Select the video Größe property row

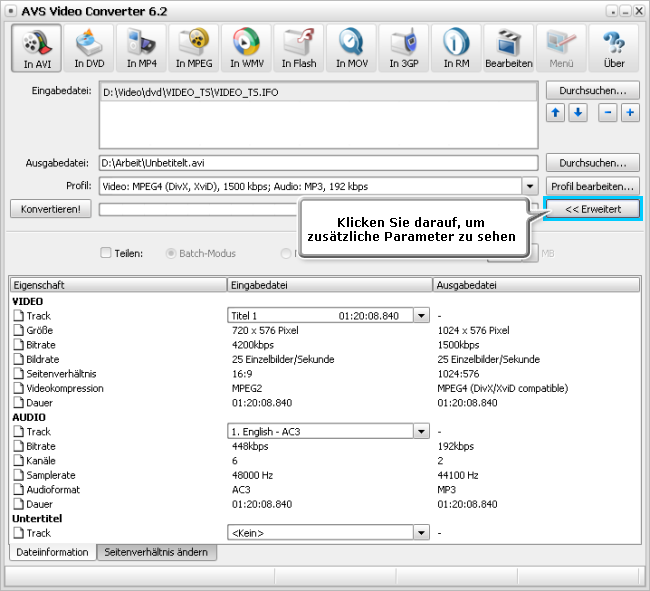pos(325,330)
